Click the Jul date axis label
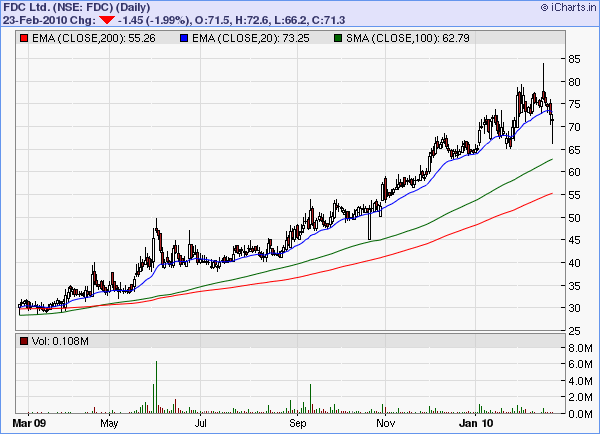The image size is (600, 434). (x=201, y=423)
